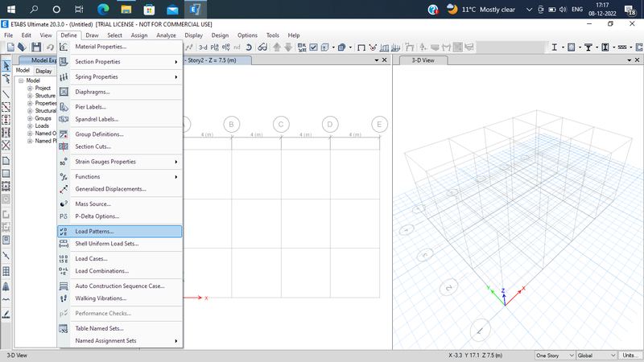Click the draw floor rectangle tool icon
The height and width of the screenshot is (362, 644).
tap(6, 174)
